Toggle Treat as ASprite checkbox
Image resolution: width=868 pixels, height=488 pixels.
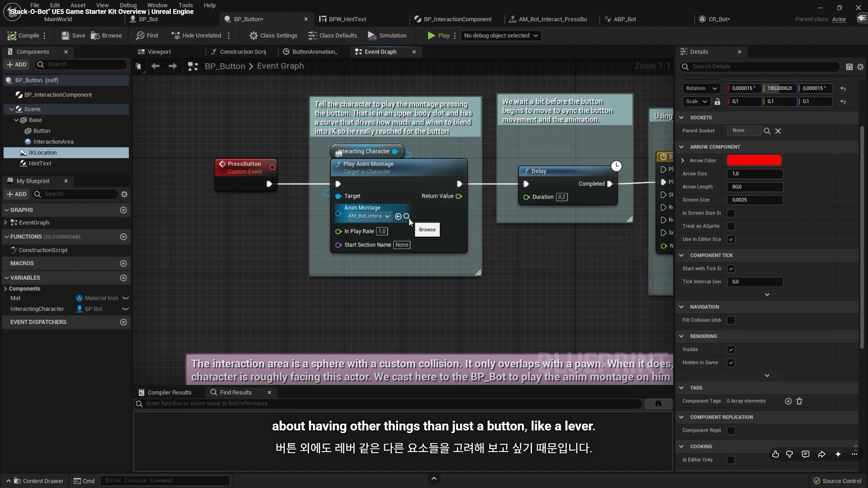coord(731,226)
